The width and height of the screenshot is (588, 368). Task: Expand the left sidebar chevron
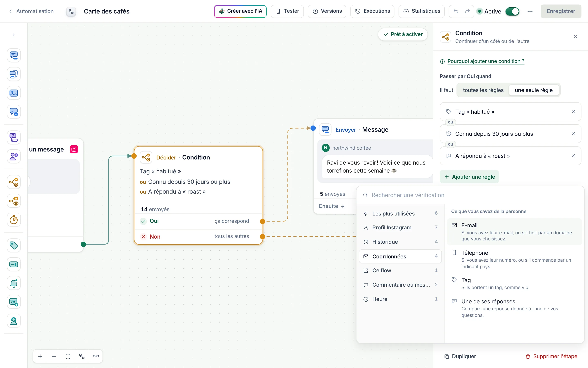pos(14,35)
